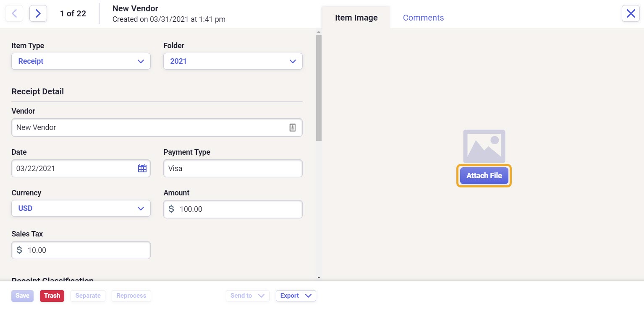Open the Item Type dropdown
Screen dimensions: 644x309
click(x=81, y=61)
